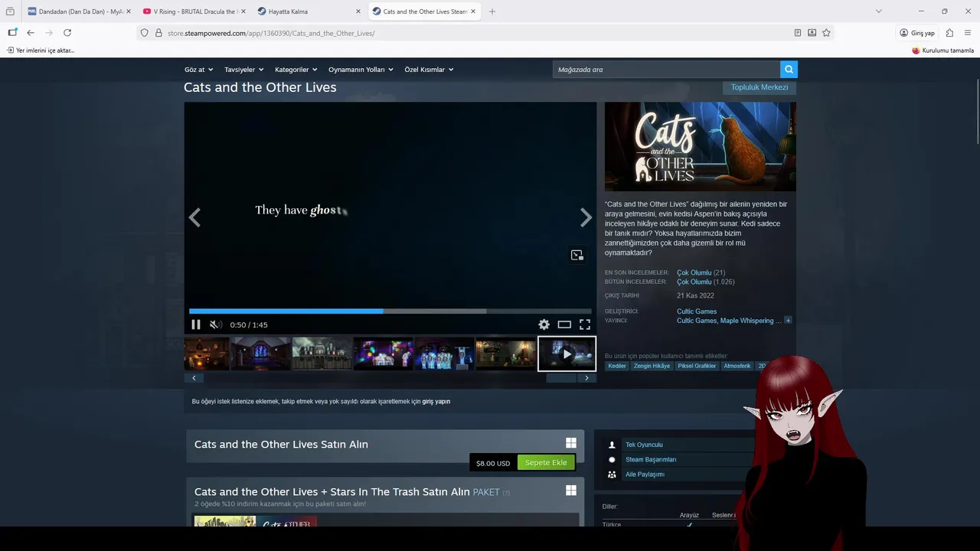
Task: Open the Tek Oyunculu feature link
Action: point(644,445)
